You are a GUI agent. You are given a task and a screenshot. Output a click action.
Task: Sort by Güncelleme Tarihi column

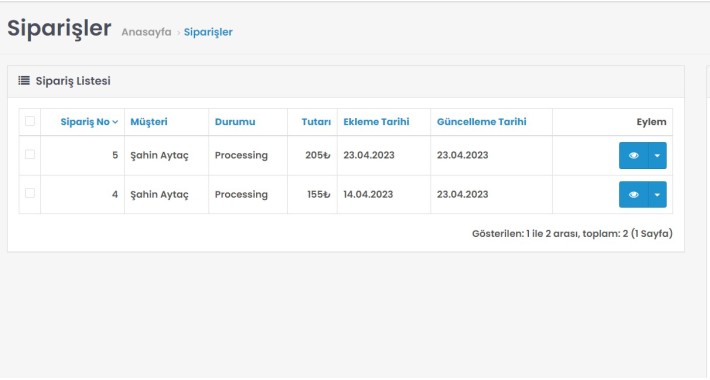point(481,122)
